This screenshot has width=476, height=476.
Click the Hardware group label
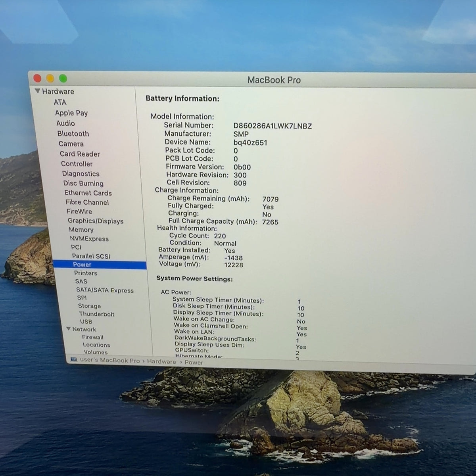[x=58, y=91]
